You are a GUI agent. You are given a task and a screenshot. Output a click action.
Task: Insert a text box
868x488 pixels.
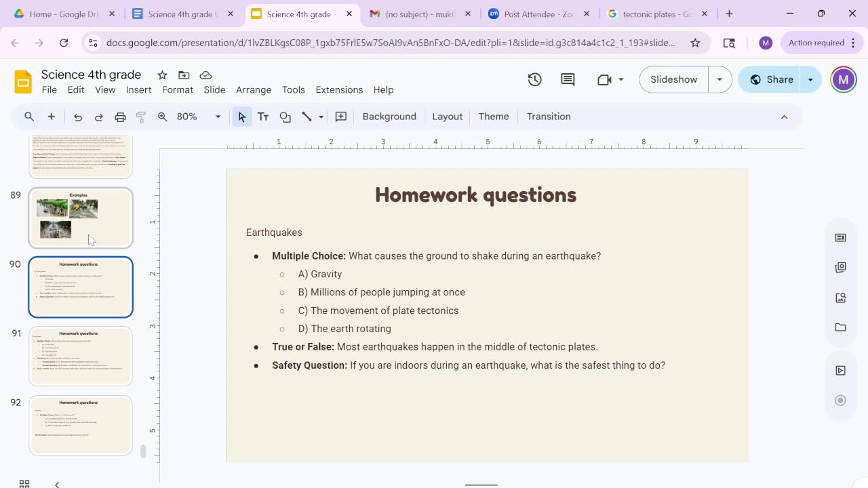(x=263, y=117)
